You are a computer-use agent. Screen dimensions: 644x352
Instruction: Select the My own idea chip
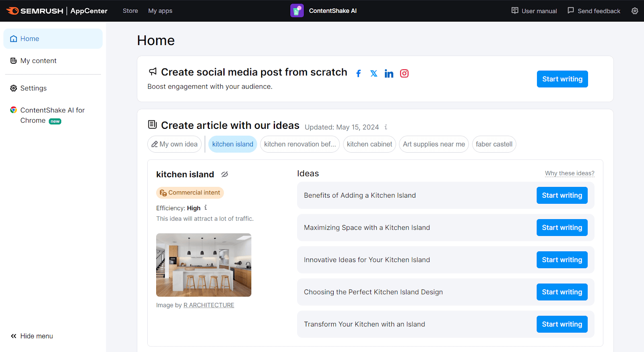click(174, 144)
